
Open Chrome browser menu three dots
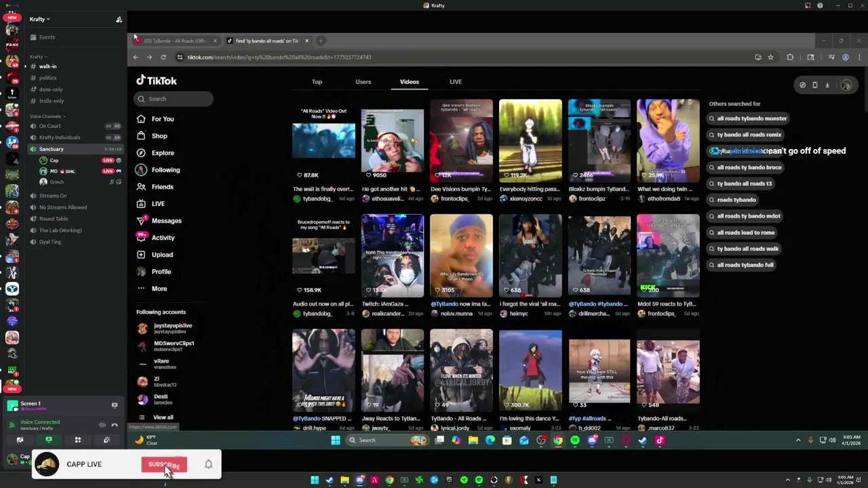pyautogui.click(x=859, y=57)
